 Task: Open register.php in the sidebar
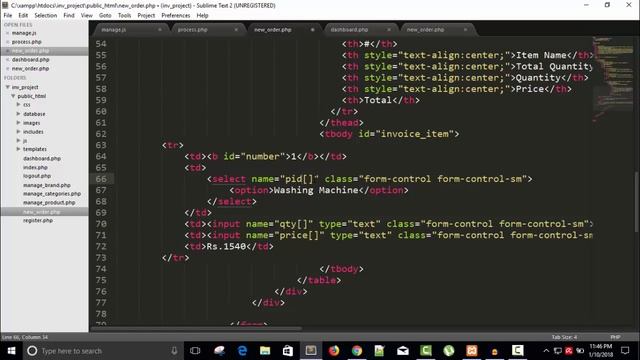pos(38,220)
